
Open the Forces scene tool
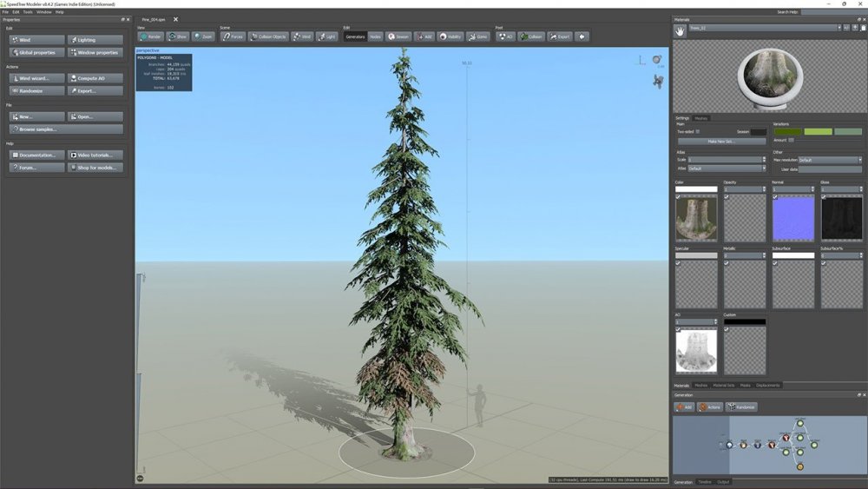click(x=233, y=36)
